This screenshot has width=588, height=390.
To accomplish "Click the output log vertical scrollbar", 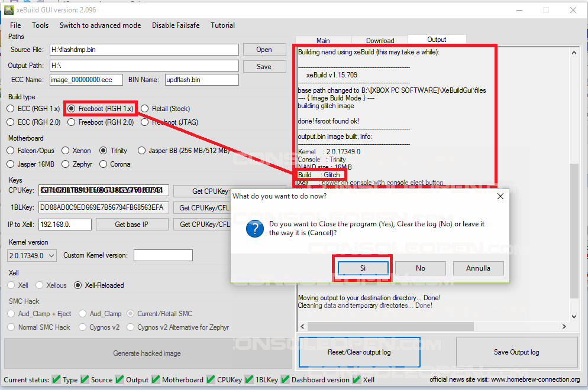I will pos(574,230).
